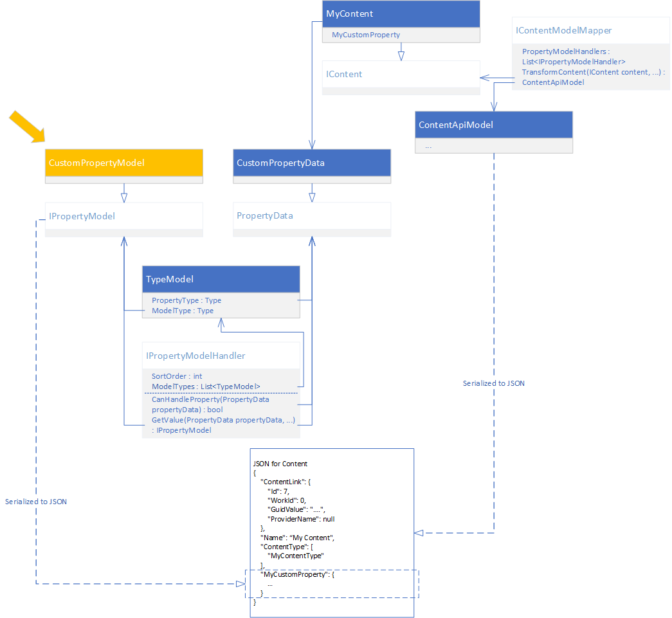
Task: Select the orange CustomPropertyModel class header
Action: coord(124,163)
